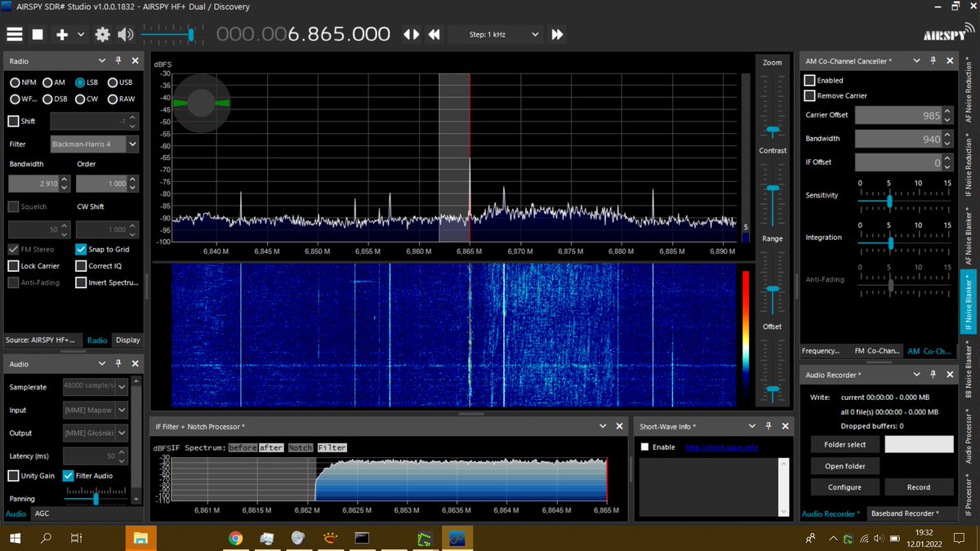Close the IF Filter + Notch Processor panel
Image resolution: width=980 pixels, height=551 pixels.
point(618,426)
